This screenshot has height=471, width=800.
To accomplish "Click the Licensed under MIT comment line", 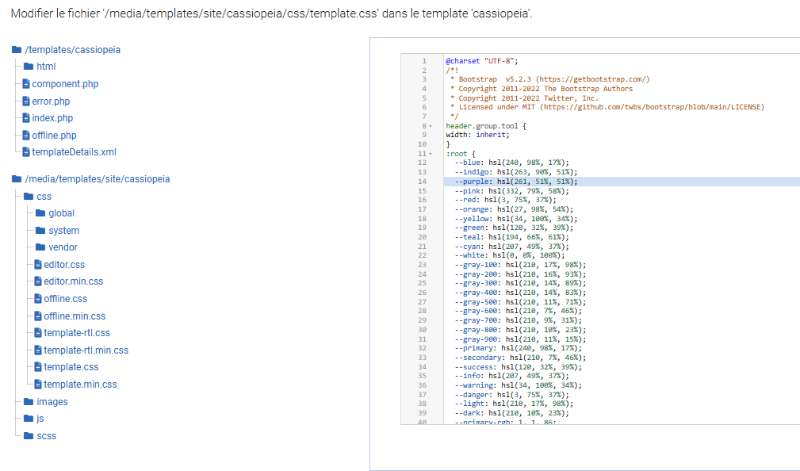I will coord(608,107).
